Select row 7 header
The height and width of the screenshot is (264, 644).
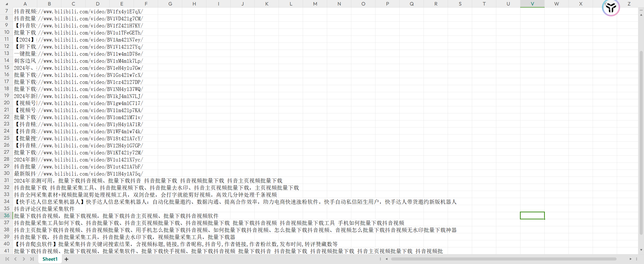7,11
